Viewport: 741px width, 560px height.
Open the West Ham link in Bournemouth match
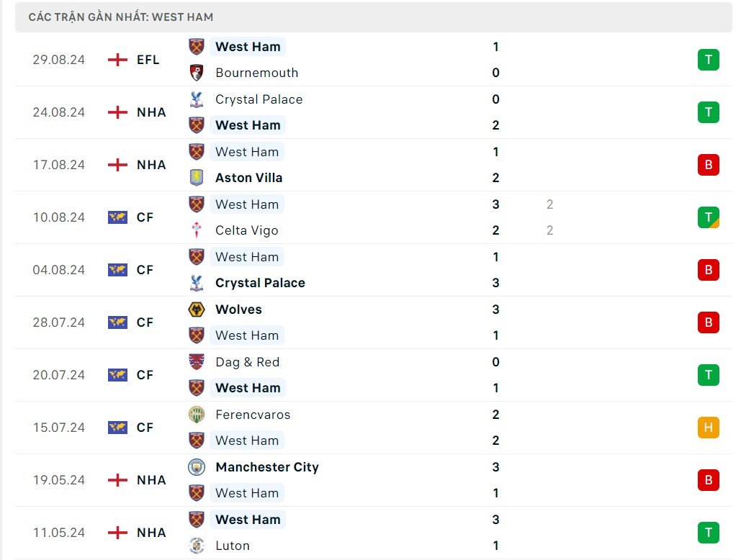pyautogui.click(x=248, y=46)
